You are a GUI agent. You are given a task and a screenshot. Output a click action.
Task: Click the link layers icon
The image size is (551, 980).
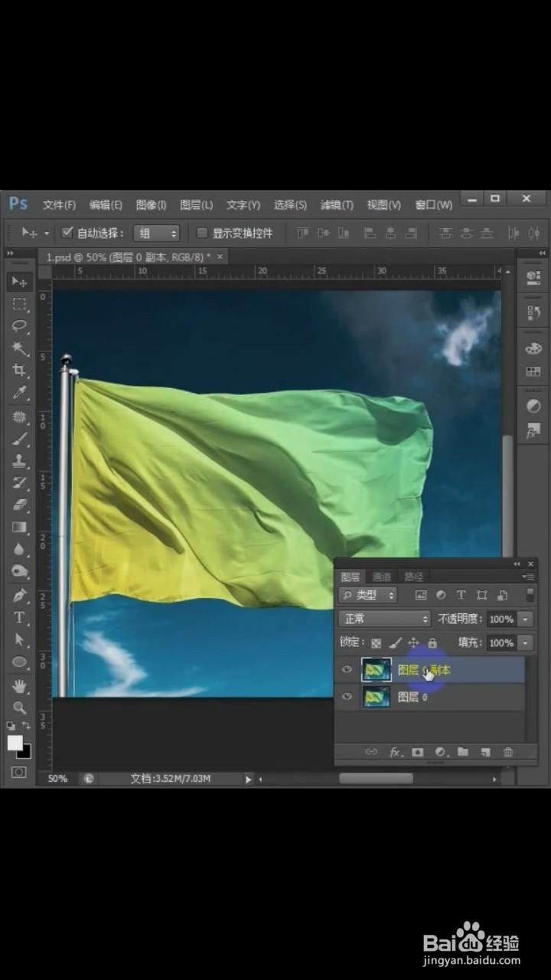(x=371, y=753)
